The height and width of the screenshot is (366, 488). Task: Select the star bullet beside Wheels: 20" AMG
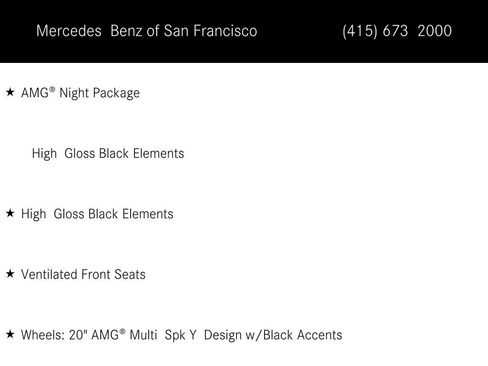click(x=10, y=334)
